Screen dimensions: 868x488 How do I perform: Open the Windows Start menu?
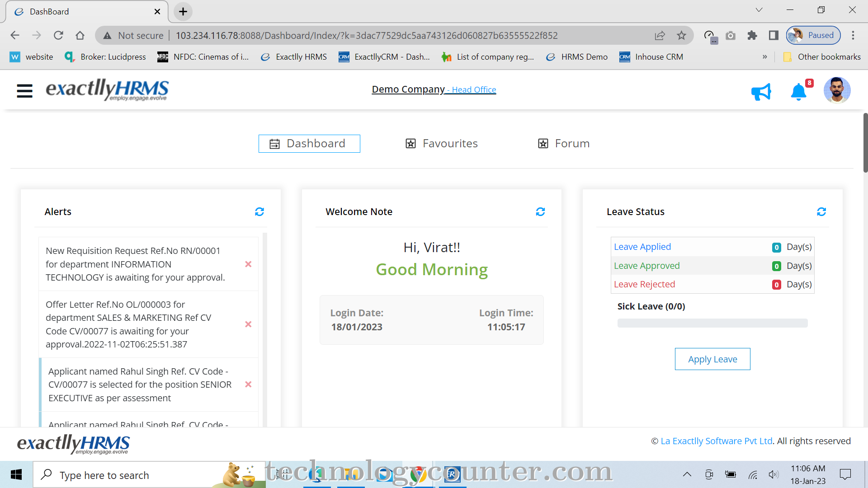click(16, 474)
